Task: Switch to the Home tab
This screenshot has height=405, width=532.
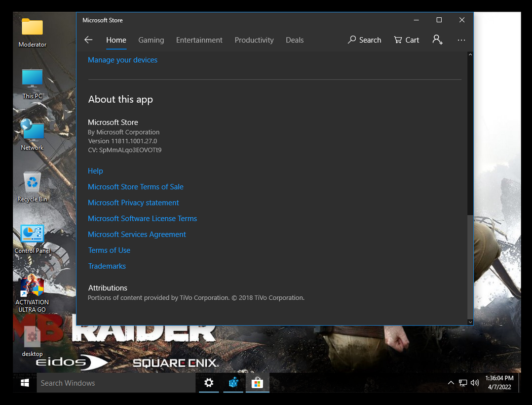Action: [116, 40]
